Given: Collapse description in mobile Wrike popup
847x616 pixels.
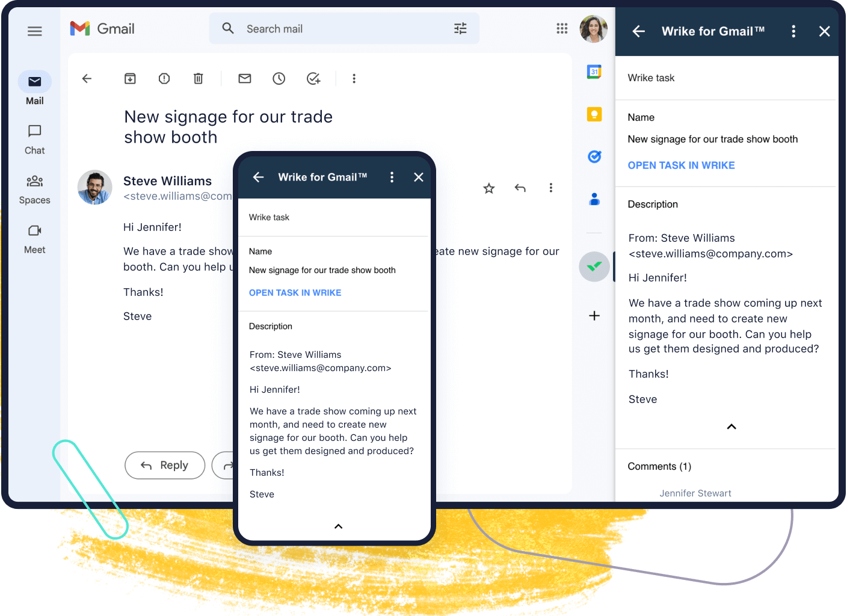Looking at the screenshot, I should pyautogui.click(x=339, y=526).
